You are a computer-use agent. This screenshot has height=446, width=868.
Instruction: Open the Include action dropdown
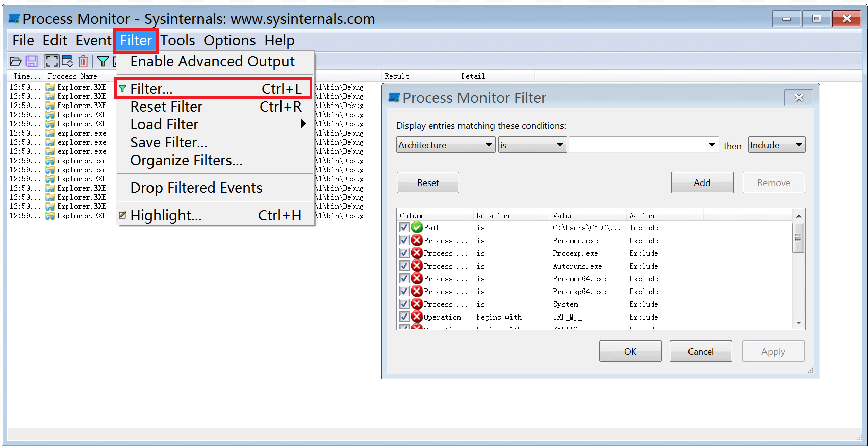click(x=776, y=145)
